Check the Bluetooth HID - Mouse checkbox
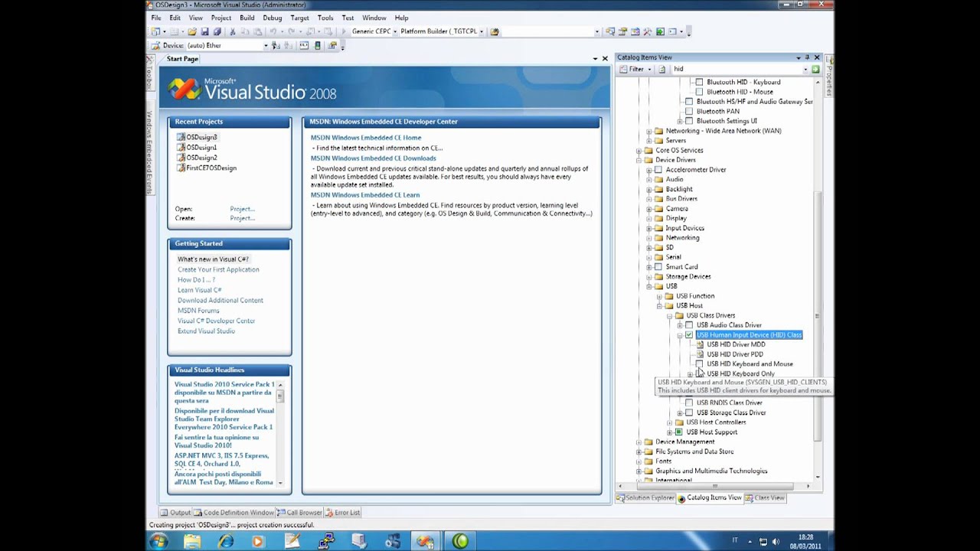980x551 pixels. (699, 92)
